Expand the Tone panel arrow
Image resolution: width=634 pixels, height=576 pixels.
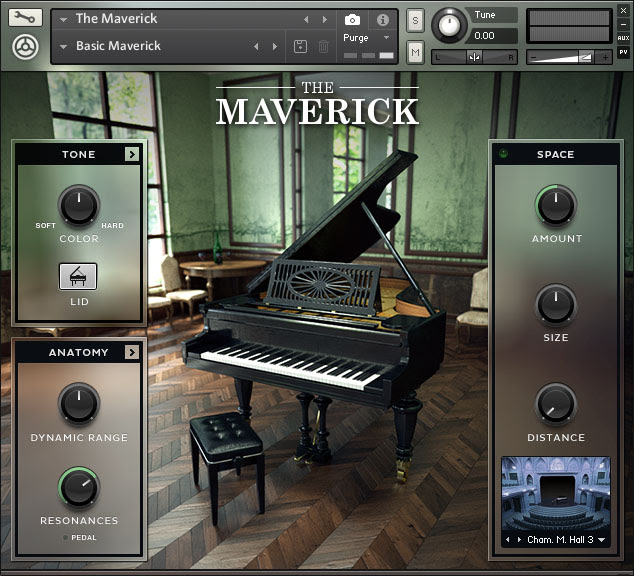tap(132, 154)
